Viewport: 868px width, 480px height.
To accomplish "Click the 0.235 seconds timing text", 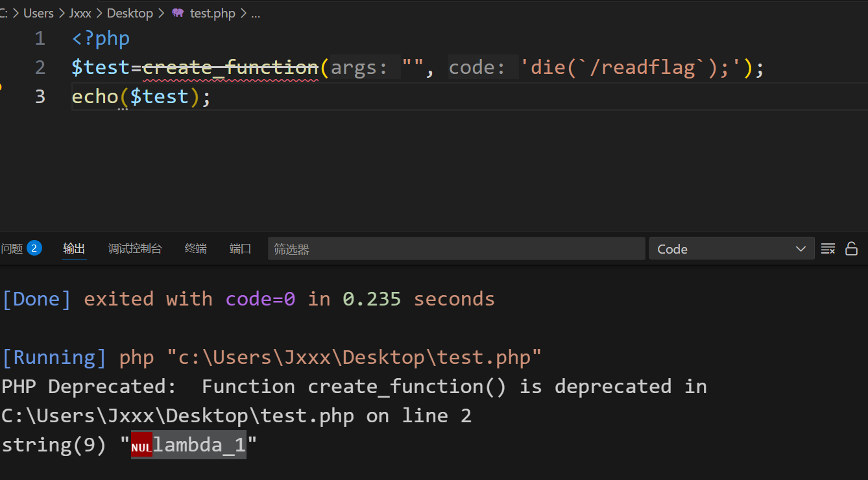I will (x=418, y=299).
